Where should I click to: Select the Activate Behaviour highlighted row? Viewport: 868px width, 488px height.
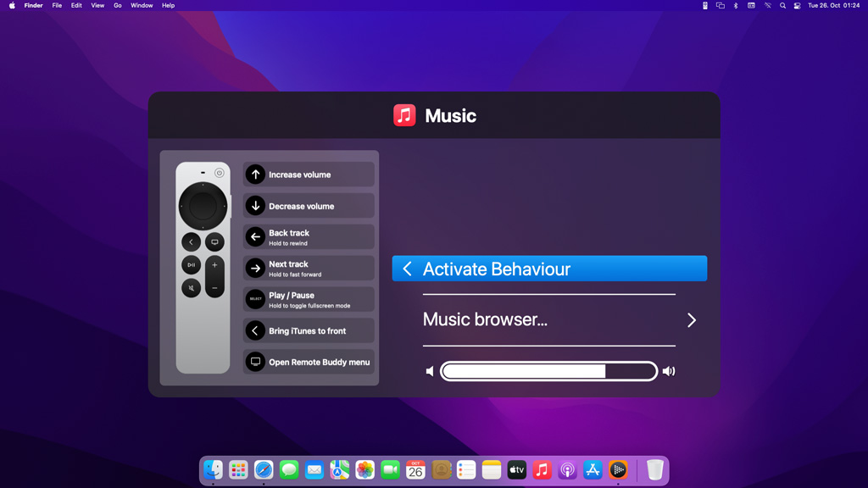click(549, 269)
